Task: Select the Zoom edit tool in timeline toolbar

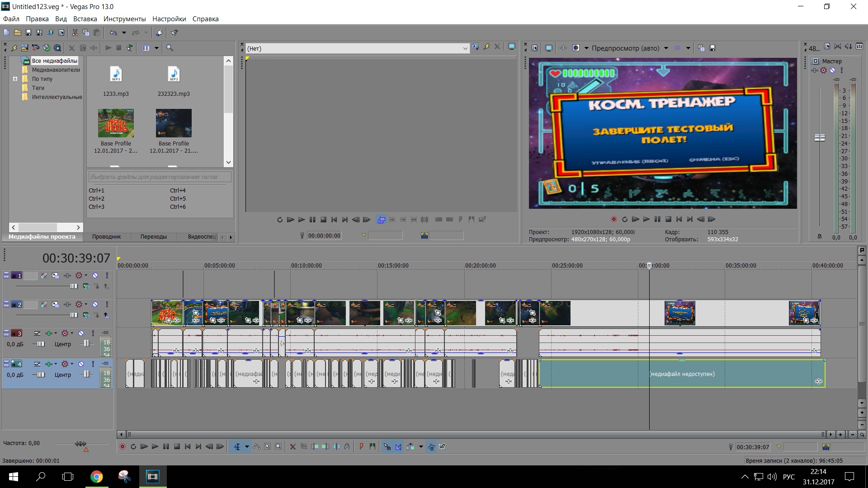Action: point(278,446)
